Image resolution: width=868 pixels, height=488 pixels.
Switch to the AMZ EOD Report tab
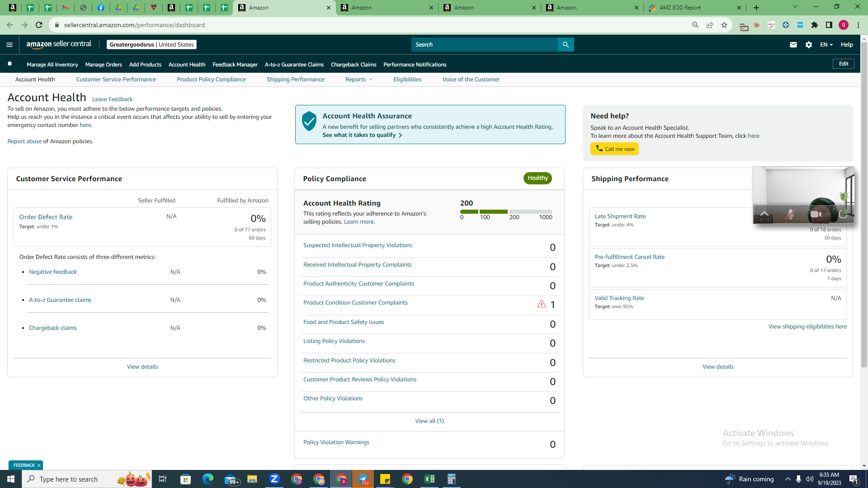click(695, 8)
